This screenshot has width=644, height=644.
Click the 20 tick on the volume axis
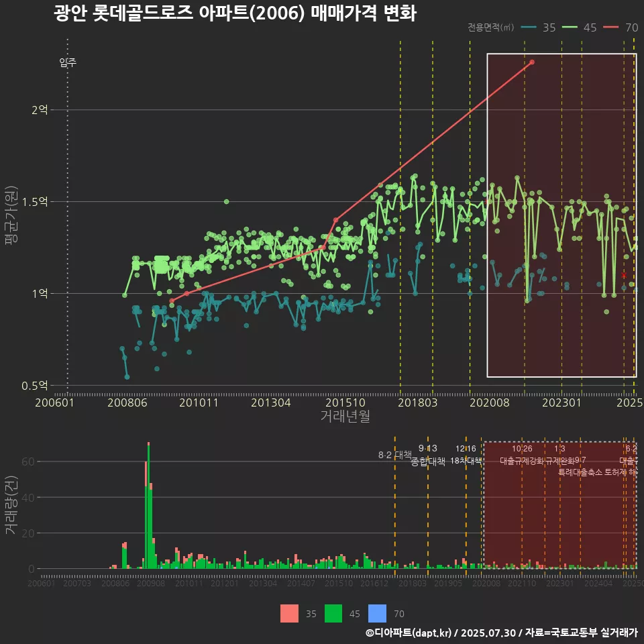click(28, 533)
